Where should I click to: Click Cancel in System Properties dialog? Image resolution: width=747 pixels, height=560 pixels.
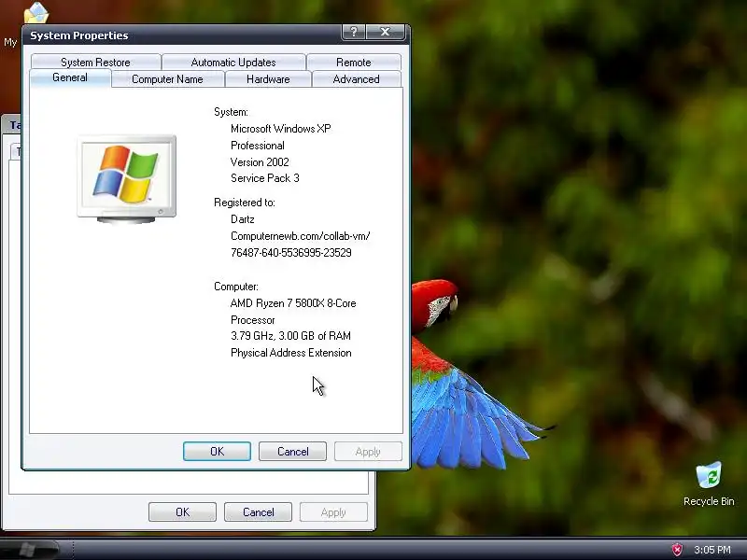pos(292,452)
